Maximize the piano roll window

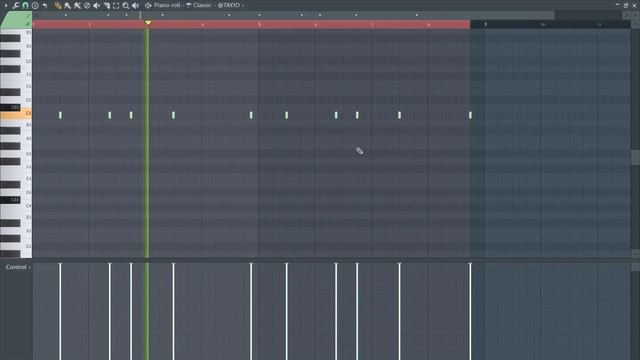pos(626,5)
